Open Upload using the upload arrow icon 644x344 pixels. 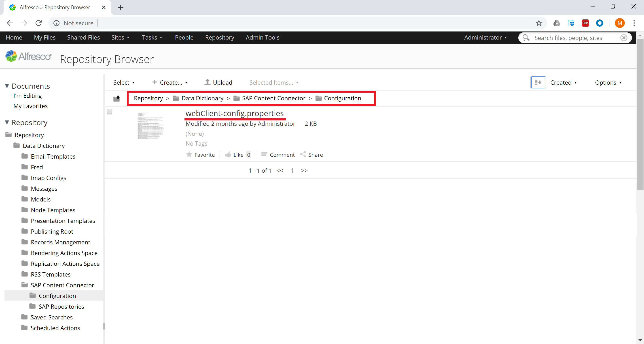pyautogui.click(x=207, y=82)
